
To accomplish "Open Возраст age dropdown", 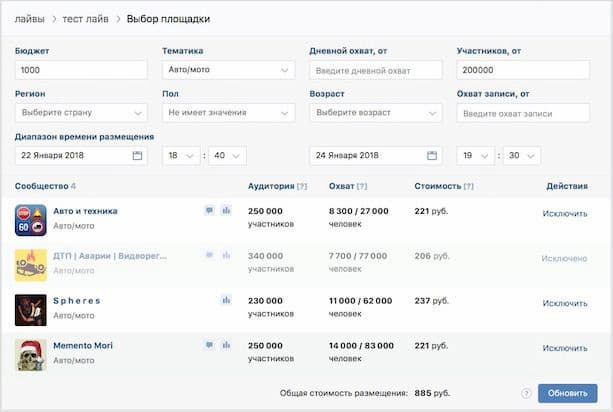I will tap(376, 113).
